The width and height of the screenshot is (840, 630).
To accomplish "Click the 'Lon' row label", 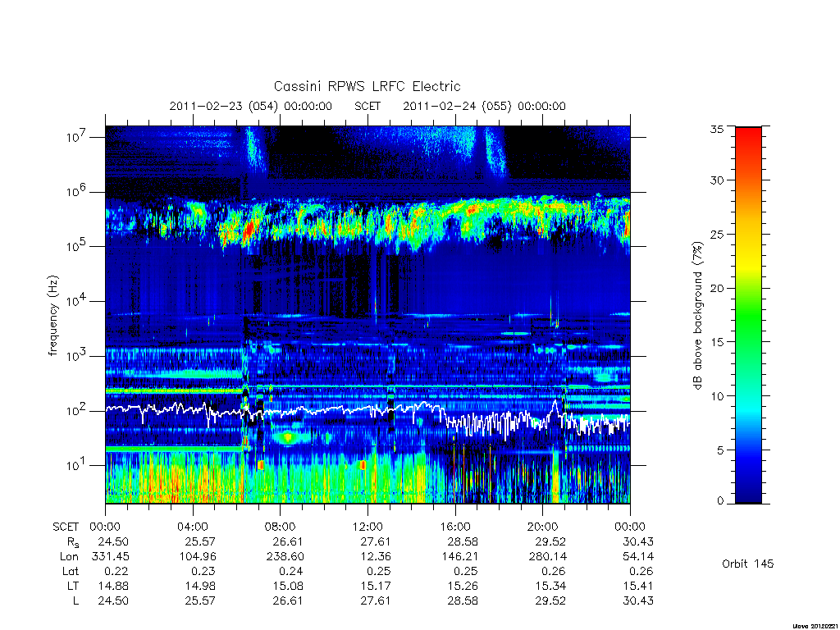I will click(69, 557).
